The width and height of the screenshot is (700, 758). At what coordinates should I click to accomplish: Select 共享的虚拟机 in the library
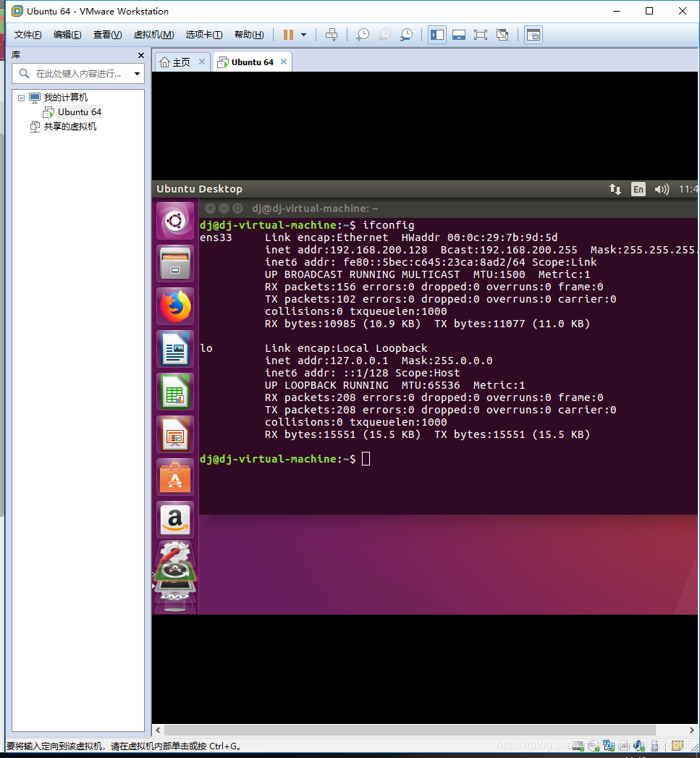click(70, 127)
